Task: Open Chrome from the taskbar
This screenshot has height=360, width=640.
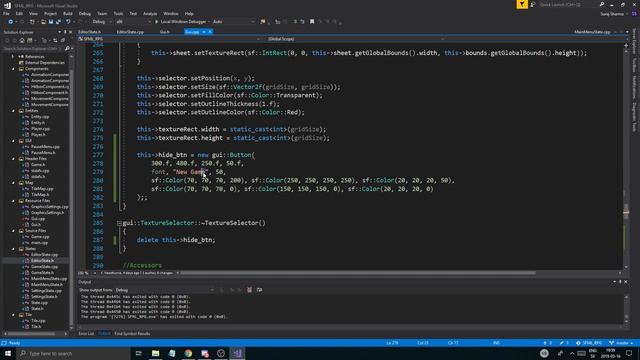Action: [x=188, y=353]
